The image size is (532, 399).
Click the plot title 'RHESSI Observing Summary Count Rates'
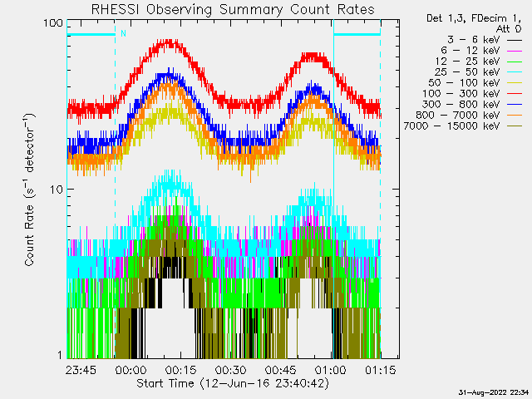click(233, 9)
